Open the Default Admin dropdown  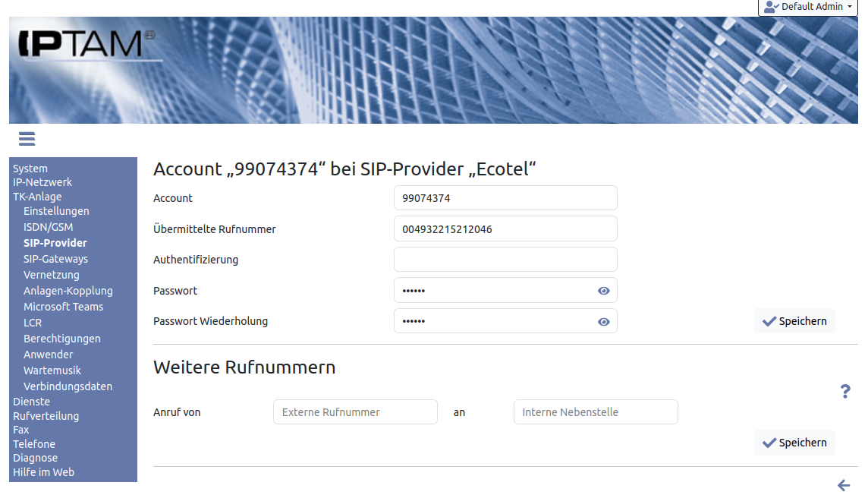click(x=807, y=7)
